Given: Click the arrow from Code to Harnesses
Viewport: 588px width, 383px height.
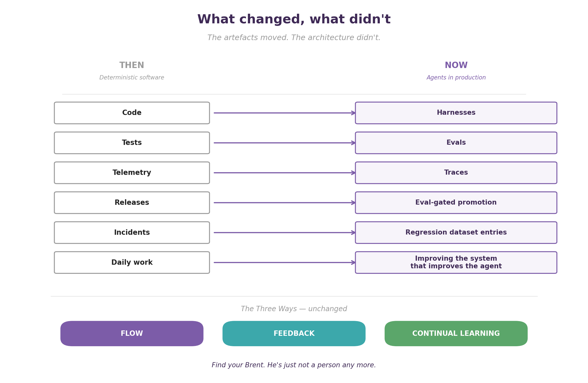Looking at the screenshot, I should [x=284, y=113].
